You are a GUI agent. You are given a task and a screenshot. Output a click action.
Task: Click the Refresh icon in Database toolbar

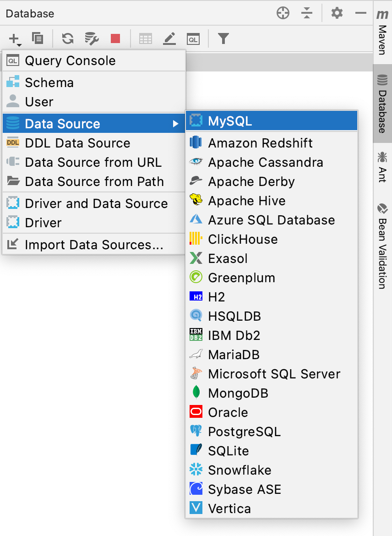(x=68, y=39)
